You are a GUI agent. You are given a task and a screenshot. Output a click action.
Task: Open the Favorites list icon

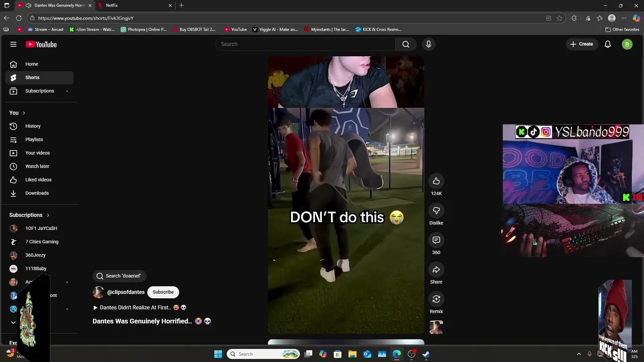[x=600, y=18]
